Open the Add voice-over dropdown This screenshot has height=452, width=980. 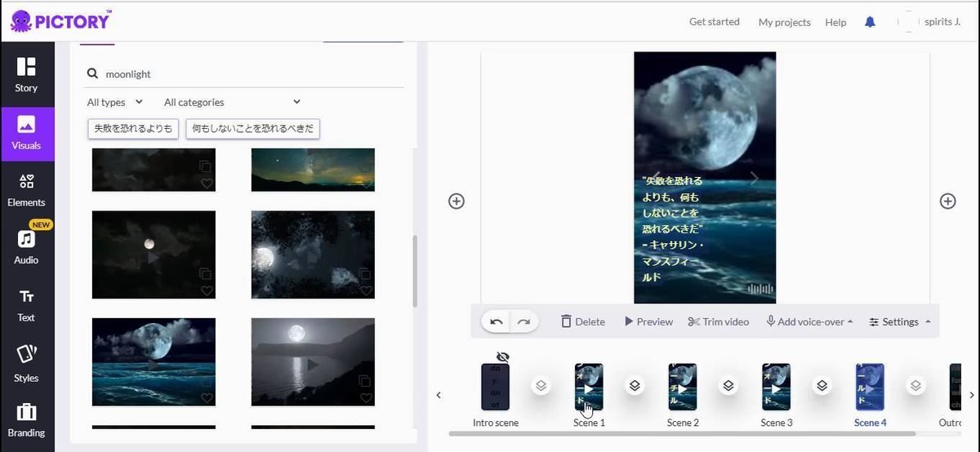809,321
